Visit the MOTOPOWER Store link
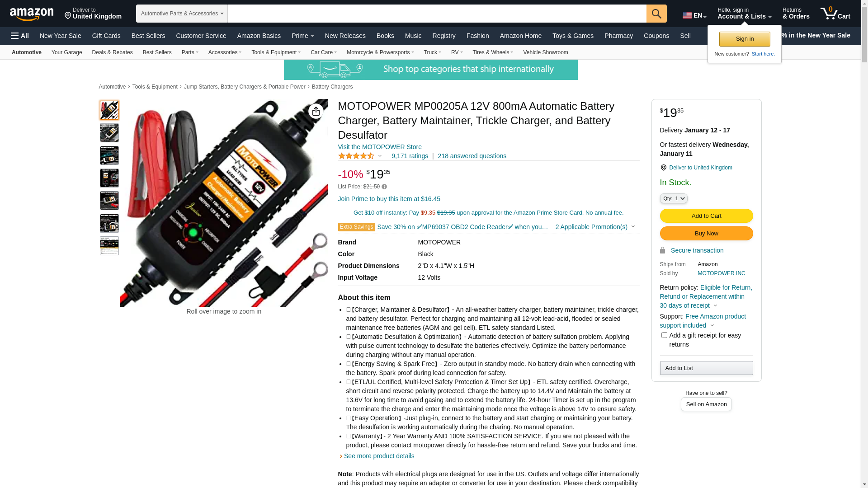This screenshot has width=868, height=488. [x=380, y=147]
